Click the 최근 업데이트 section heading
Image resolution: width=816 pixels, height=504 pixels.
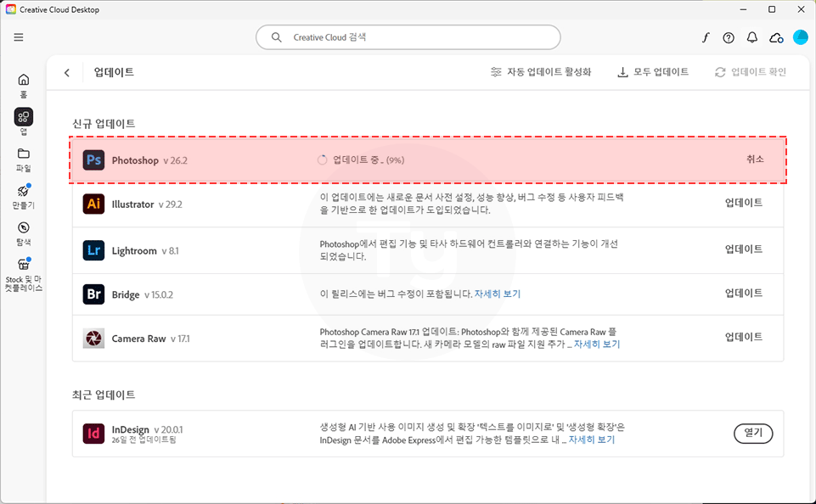pos(104,395)
